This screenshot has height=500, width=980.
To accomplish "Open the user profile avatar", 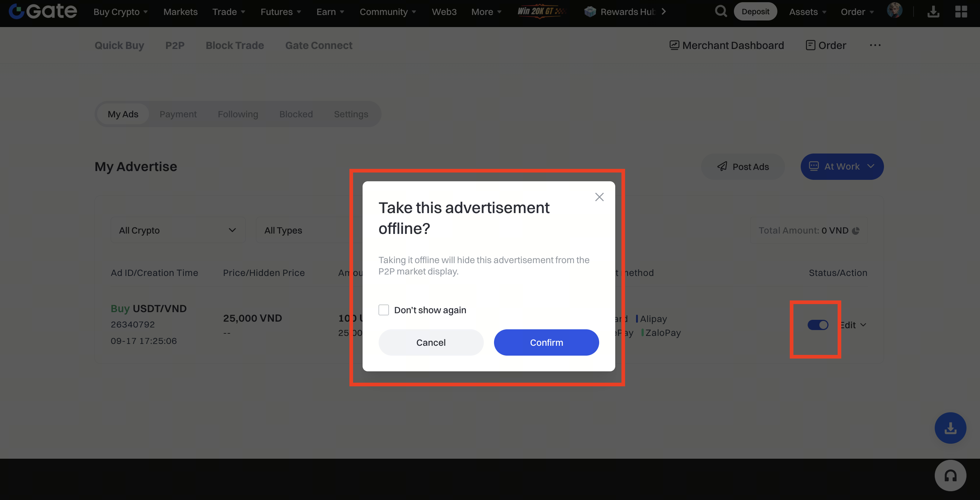I will pos(894,11).
